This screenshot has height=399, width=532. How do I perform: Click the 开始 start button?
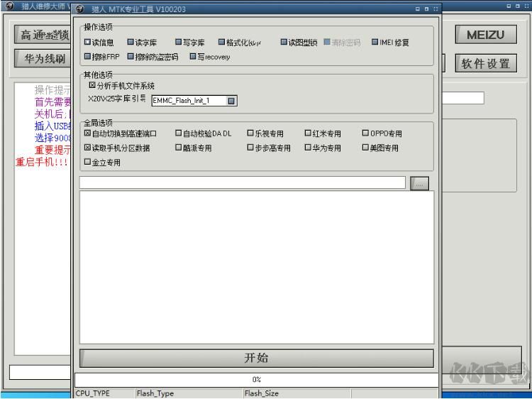257,358
